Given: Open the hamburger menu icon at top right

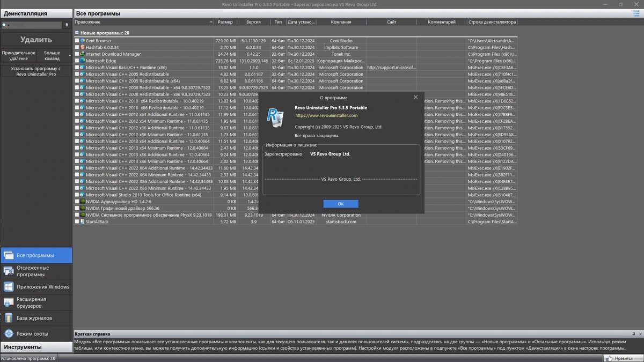Looking at the screenshot, I should point(636,13).
